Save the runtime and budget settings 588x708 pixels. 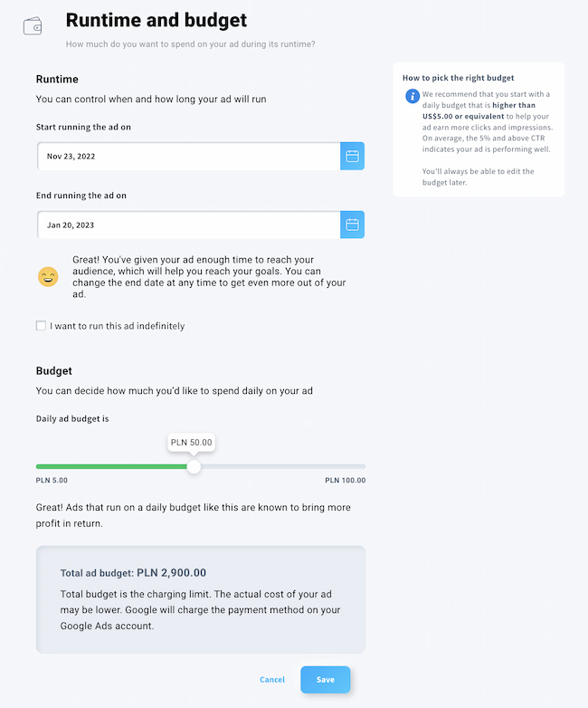pos(326,680)
